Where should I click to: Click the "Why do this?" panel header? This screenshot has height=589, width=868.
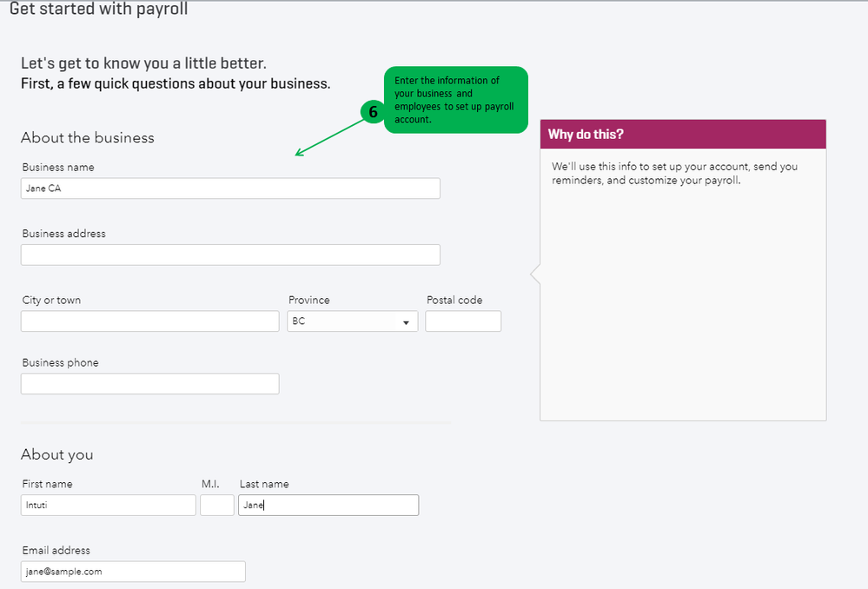click(x=683, y=135)
